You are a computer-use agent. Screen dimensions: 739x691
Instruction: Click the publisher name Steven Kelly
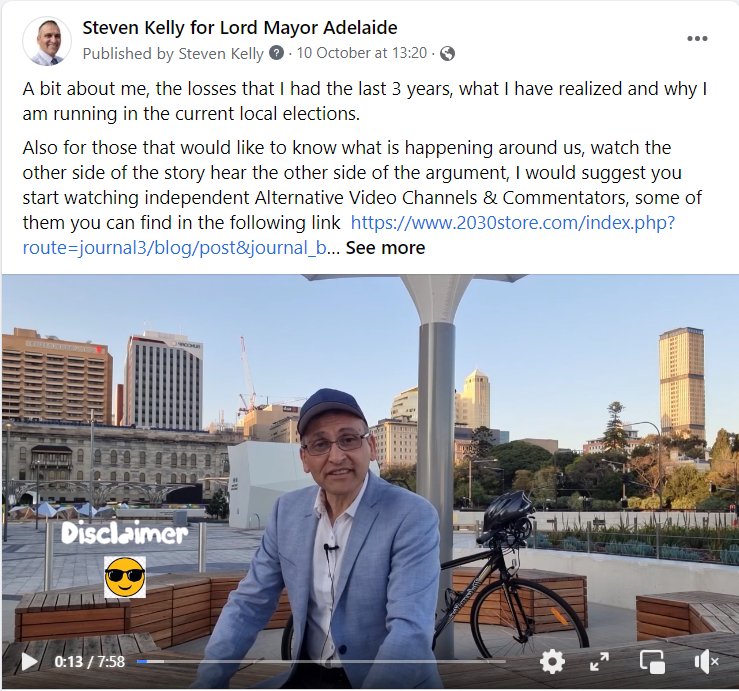pyautogui.click(x=221, y=53)
